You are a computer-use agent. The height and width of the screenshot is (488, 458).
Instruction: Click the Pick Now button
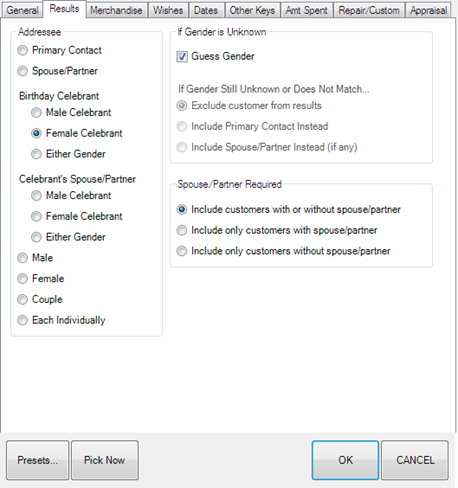pos(105,460)
